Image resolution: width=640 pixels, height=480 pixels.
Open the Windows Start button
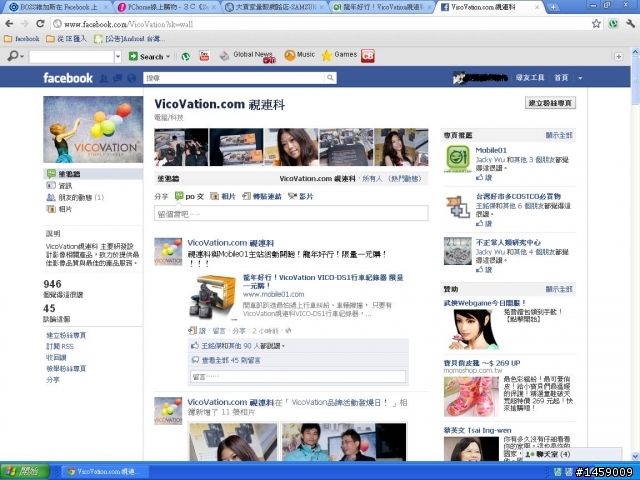click(x=24, y=471)
